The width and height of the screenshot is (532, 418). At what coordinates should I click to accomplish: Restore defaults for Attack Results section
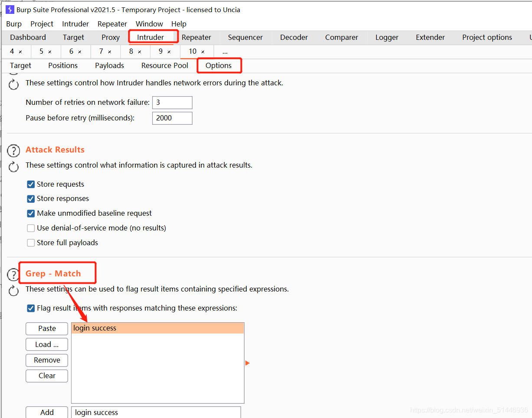pos(14,166)
